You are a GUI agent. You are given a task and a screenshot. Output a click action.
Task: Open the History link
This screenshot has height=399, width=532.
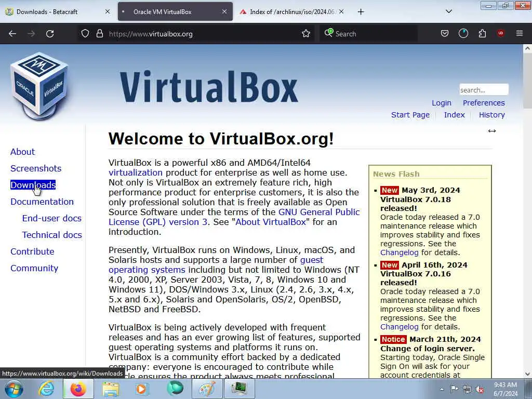point(491,115)
